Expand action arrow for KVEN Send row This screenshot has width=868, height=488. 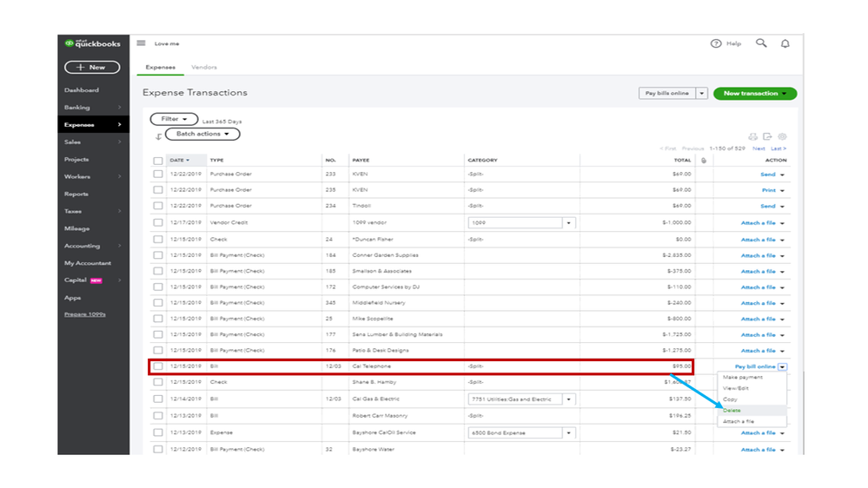[782, 175]
